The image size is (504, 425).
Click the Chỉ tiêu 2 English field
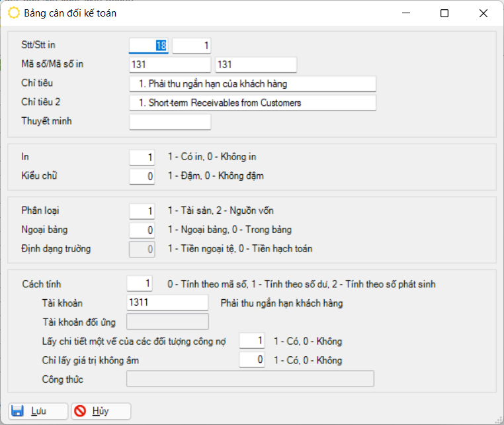pos(252,103)
